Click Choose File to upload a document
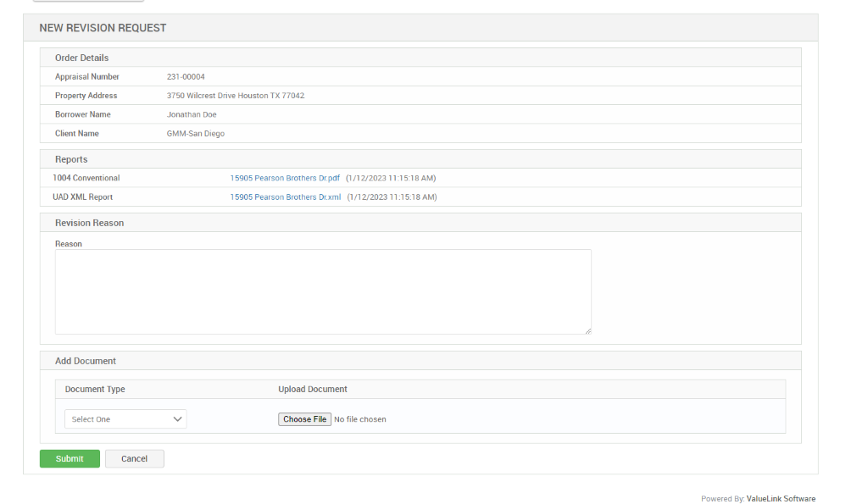868x504 pixels. click(x=304, y=418)
